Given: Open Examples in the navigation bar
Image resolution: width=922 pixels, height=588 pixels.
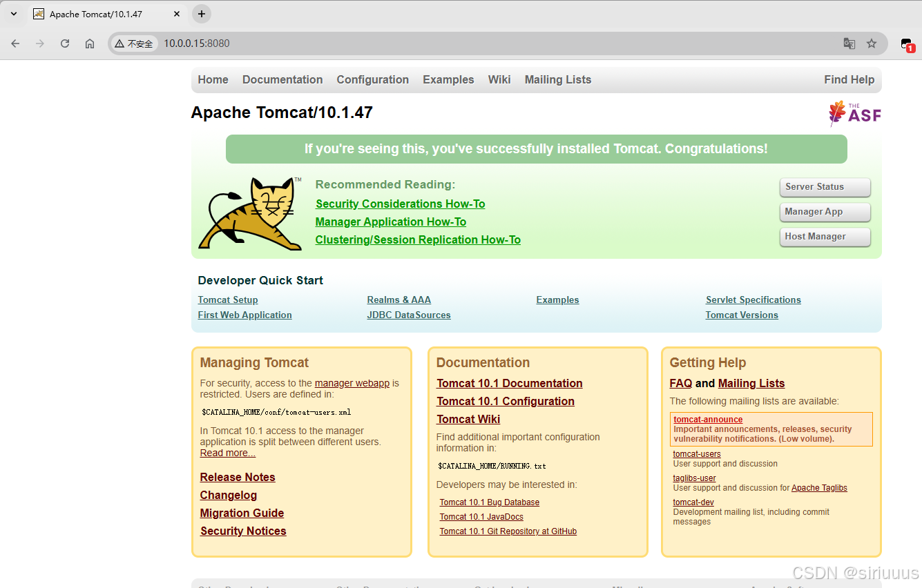Looking at the screenshot, I should click(x=449, y=79).
